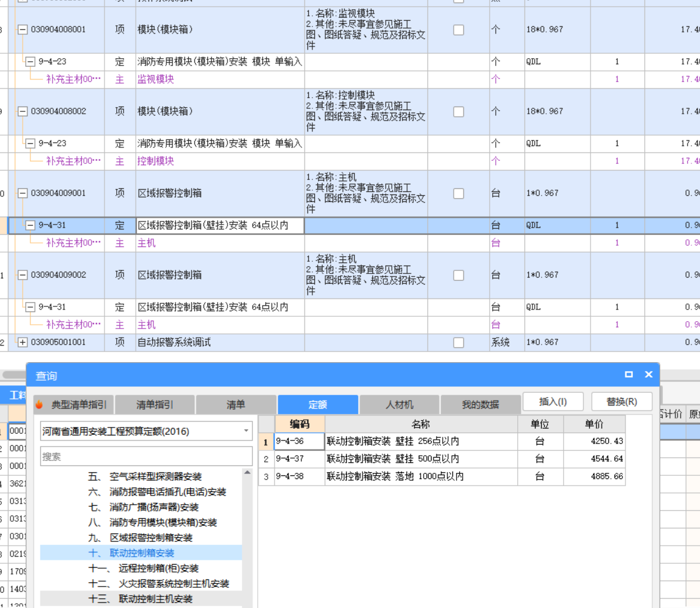700x608 pixels.
Task: Select quota row 9-4-37 壁挂 500点以内
Action: pyautogui.click(x=442, y=459)
